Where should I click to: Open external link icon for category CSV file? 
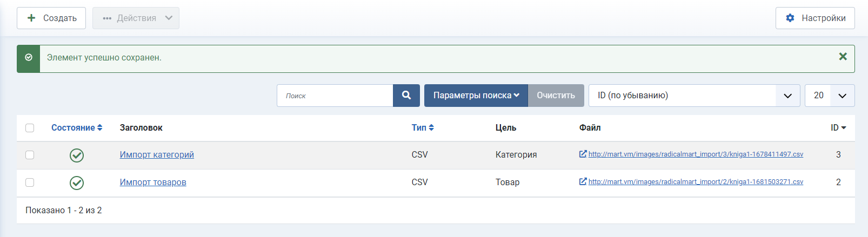(x=583, y=154)
